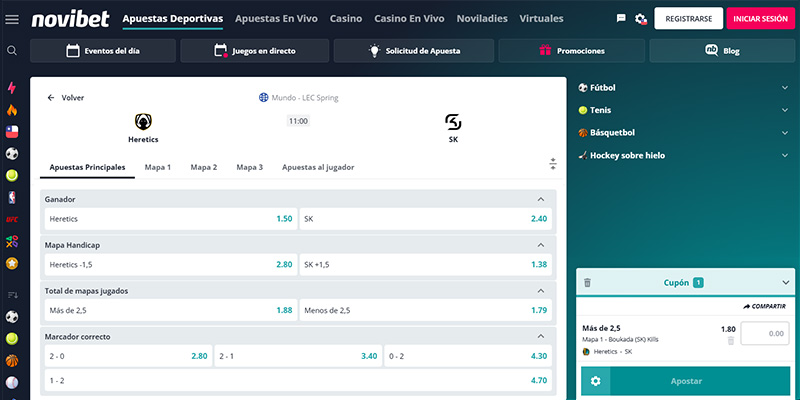Select SK +1,5 handicap 1.38
This screenshot has height=400, width=800.
click(x=426, y=265)
